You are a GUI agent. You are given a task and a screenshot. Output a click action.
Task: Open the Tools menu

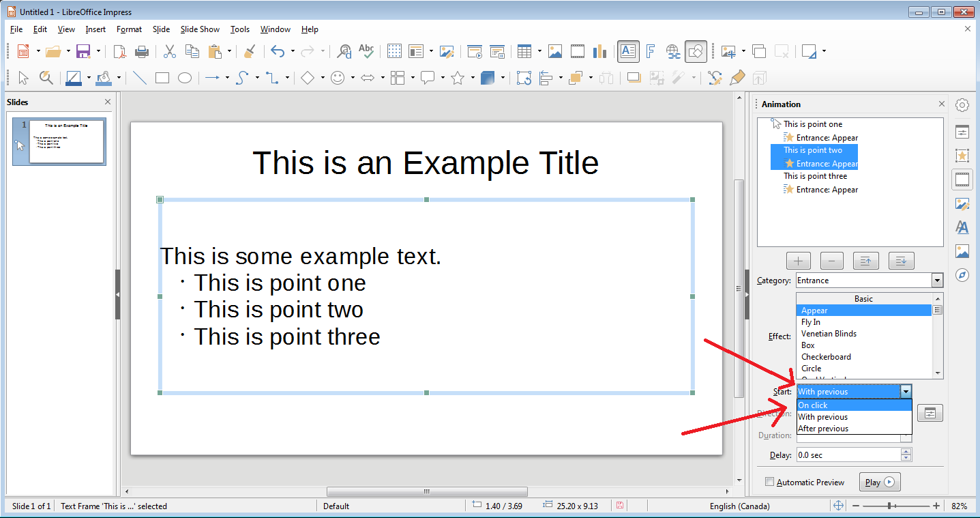pyautogui.click(x=240, y=29)
